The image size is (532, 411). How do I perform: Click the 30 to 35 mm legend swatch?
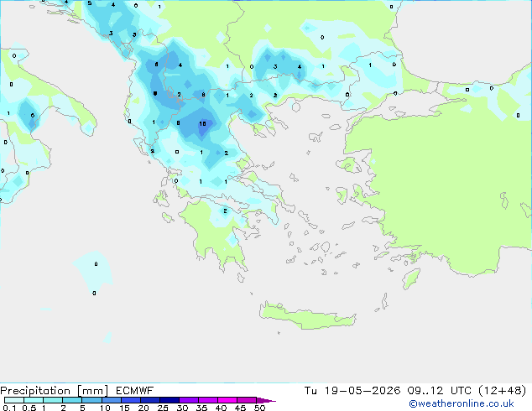pyautogui.click(x=189, y=400)
